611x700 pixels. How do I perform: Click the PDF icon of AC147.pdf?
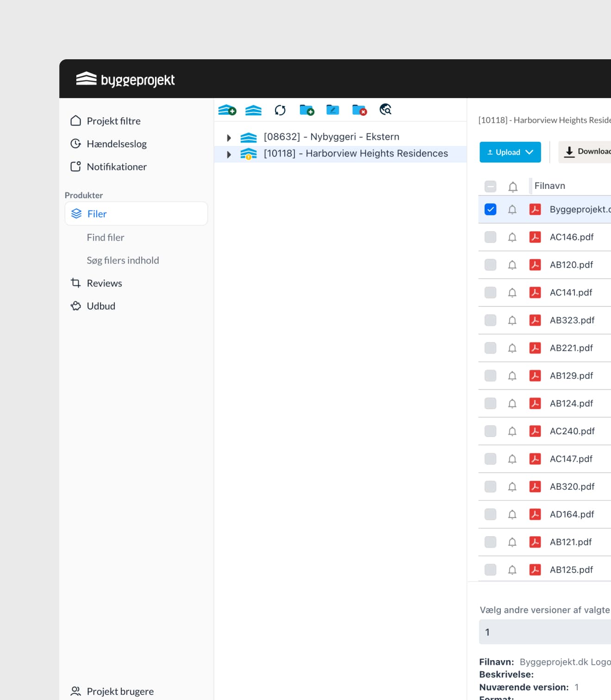click(x=535, y=459)
